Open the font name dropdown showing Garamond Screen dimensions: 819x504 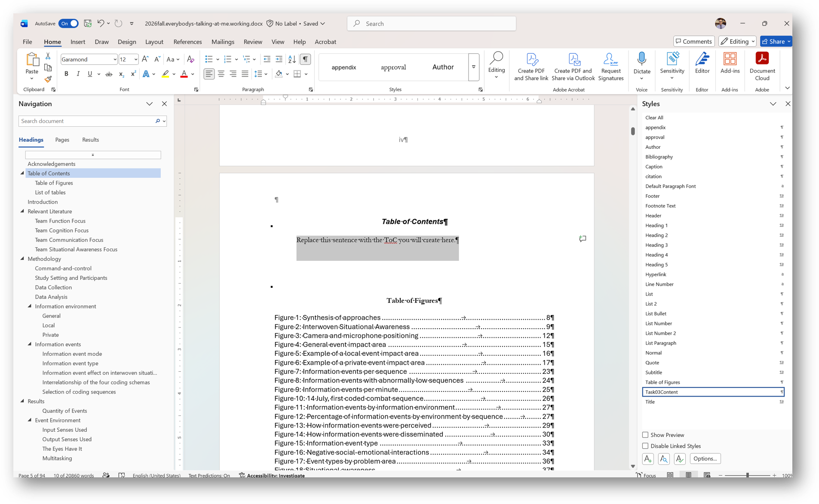(114, 59)
